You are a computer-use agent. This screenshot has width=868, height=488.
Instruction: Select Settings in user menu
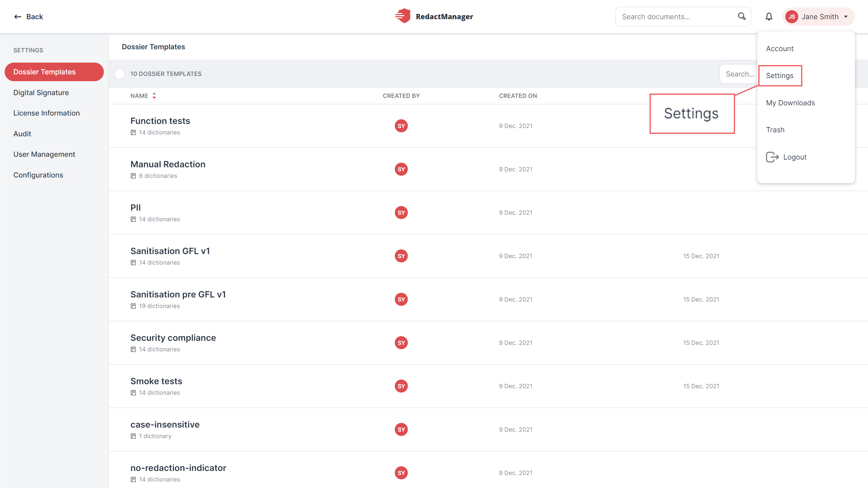tap(780, 76)
